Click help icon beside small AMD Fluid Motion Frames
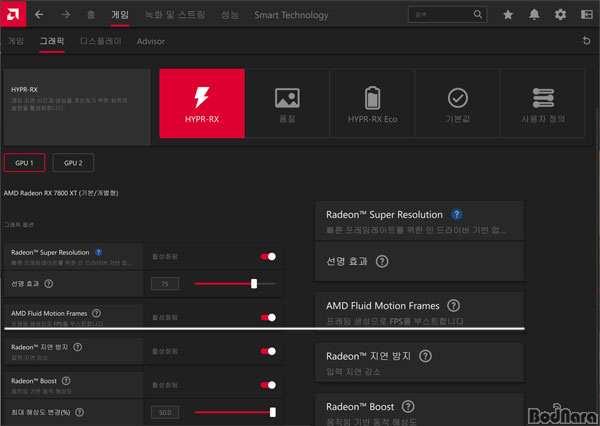Image resolution: width=600 pixels, height=426 pixels. point(96,313)
